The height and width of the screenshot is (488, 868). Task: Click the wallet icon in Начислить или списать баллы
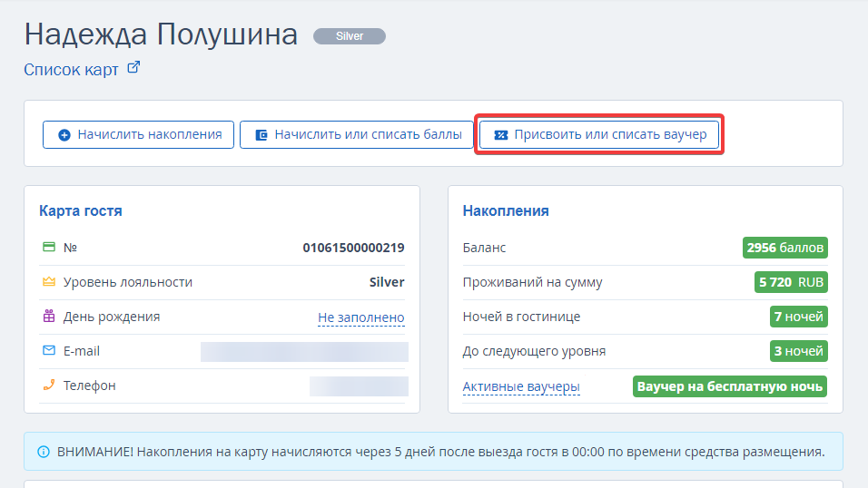coord(261,135)
